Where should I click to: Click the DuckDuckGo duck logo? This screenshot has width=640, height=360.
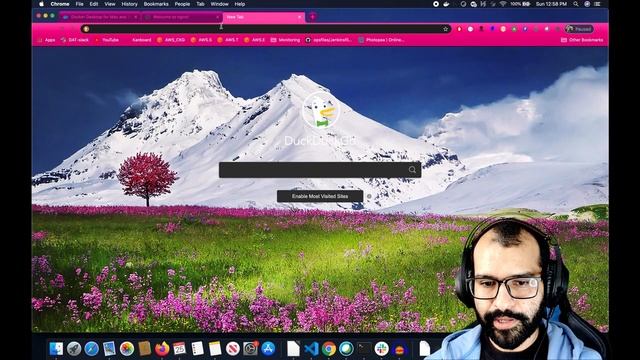pos(321,110)
